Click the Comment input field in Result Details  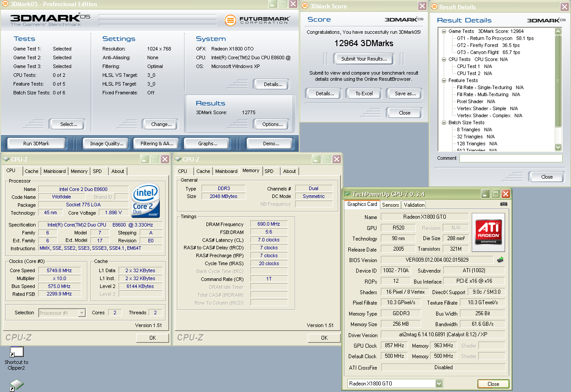(x=511, y=158)
